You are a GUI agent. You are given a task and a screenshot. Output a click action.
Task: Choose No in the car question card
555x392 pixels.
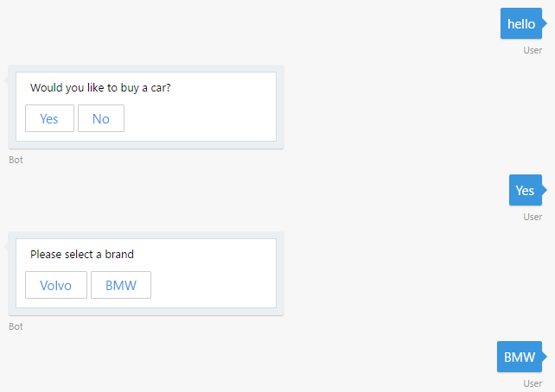coord(101,118)
